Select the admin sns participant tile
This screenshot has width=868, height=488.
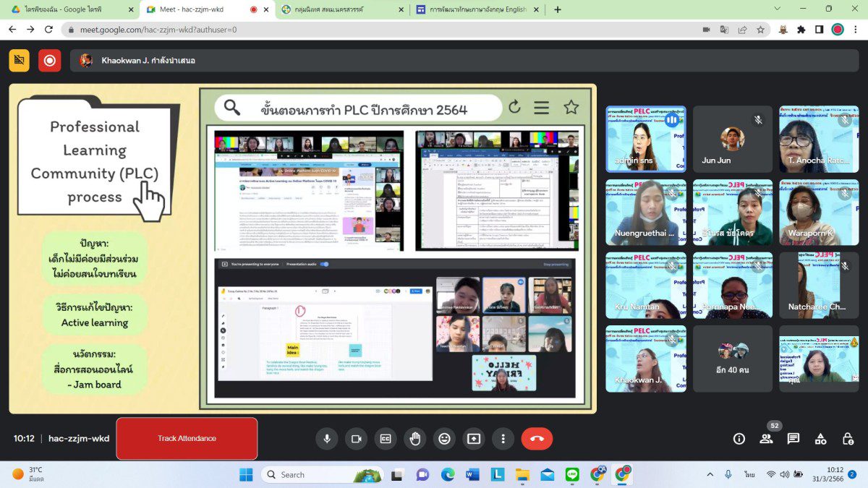646,139
